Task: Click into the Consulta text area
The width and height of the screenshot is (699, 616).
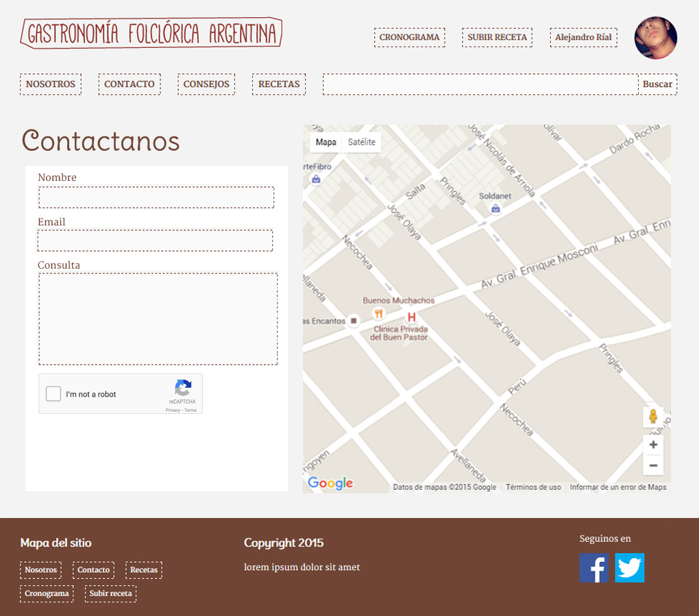Action: (x=158, y=319)
